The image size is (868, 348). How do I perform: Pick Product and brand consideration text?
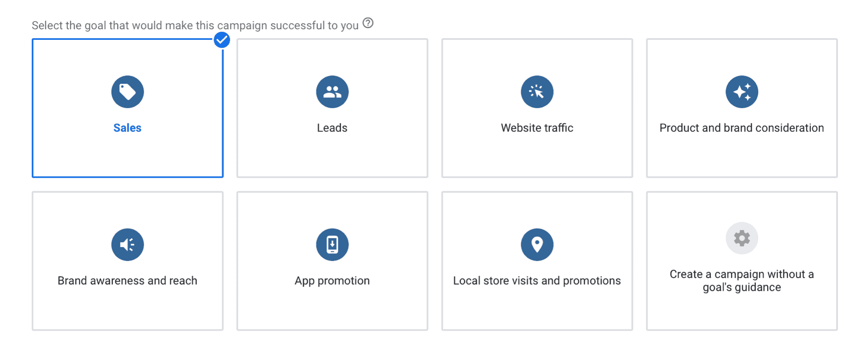pos(742,128)
